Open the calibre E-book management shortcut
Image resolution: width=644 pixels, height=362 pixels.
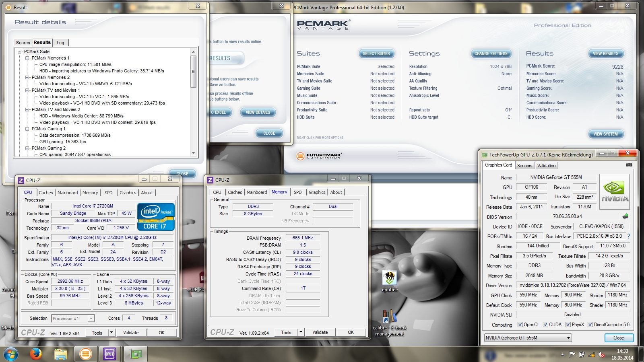(x=390, y=323)
